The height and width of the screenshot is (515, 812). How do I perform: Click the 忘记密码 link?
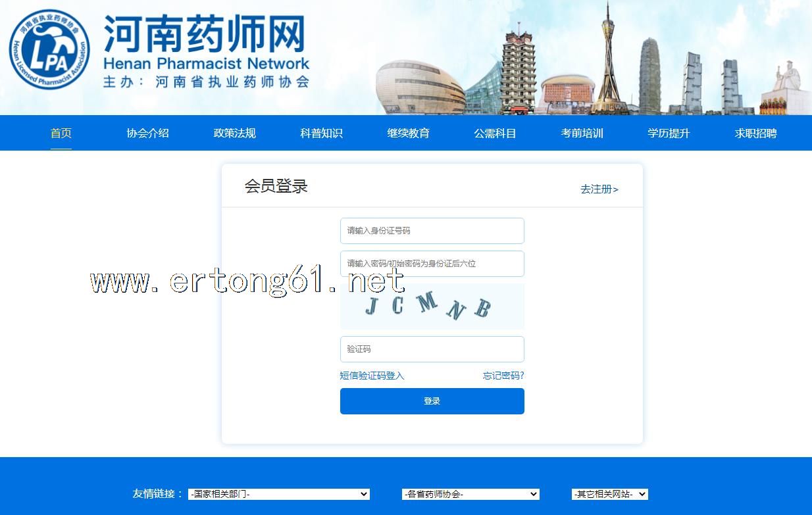(503, 376)
